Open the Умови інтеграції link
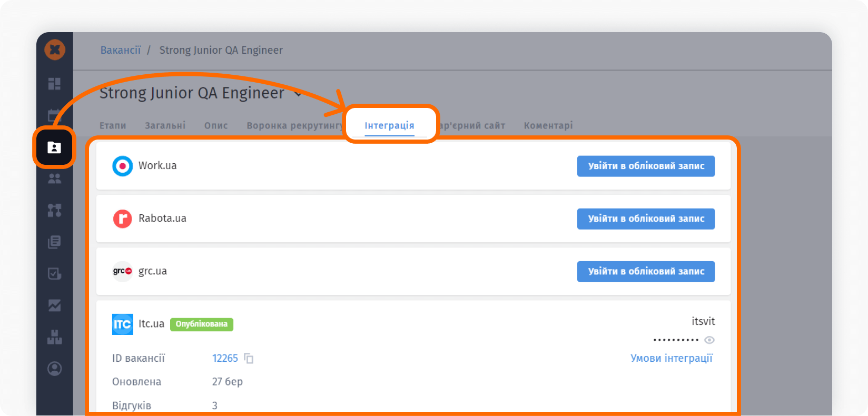 tap(671, 358)
